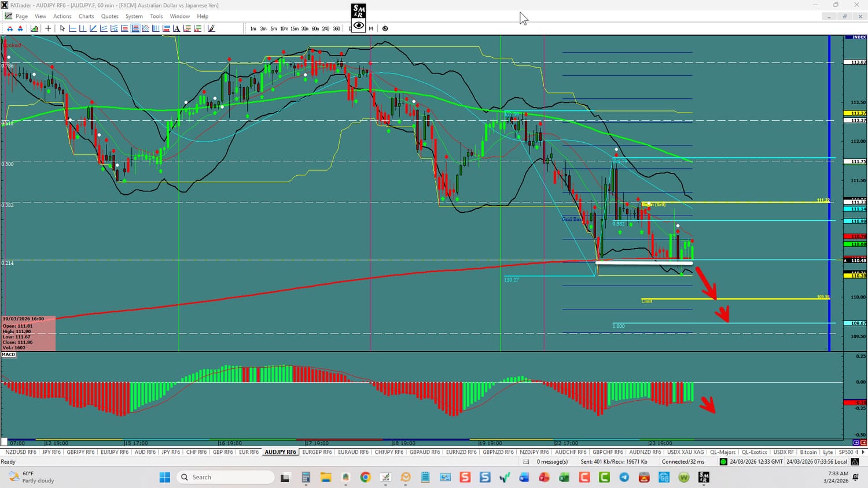
Task: Click the clock icon in toolbar
Action: [385, 28]
